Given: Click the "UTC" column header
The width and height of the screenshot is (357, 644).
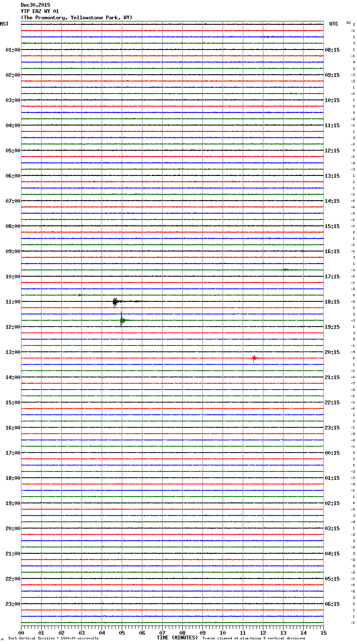Looking at the screenshot, I should click(334, 24).
